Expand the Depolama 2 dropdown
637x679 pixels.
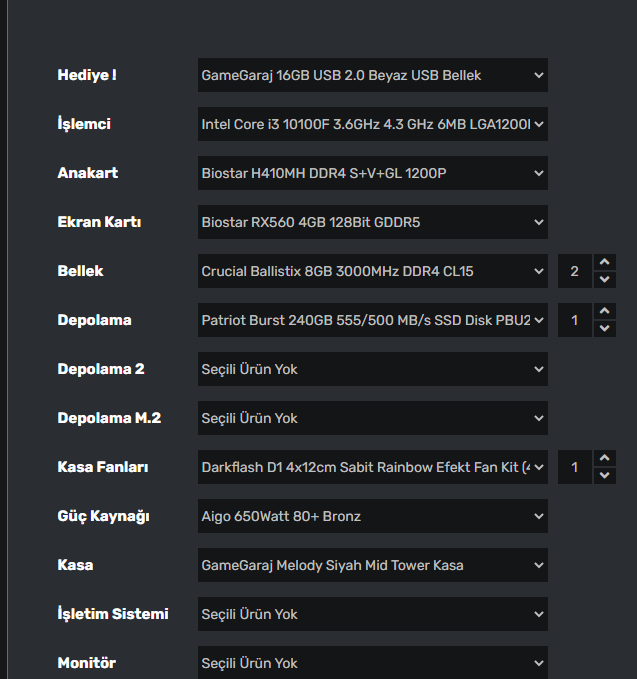(x=372, y=369)
